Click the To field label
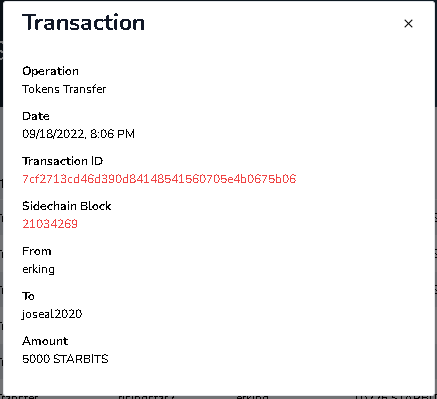This screenshot has width=437, height=399. tap(28, 296)
